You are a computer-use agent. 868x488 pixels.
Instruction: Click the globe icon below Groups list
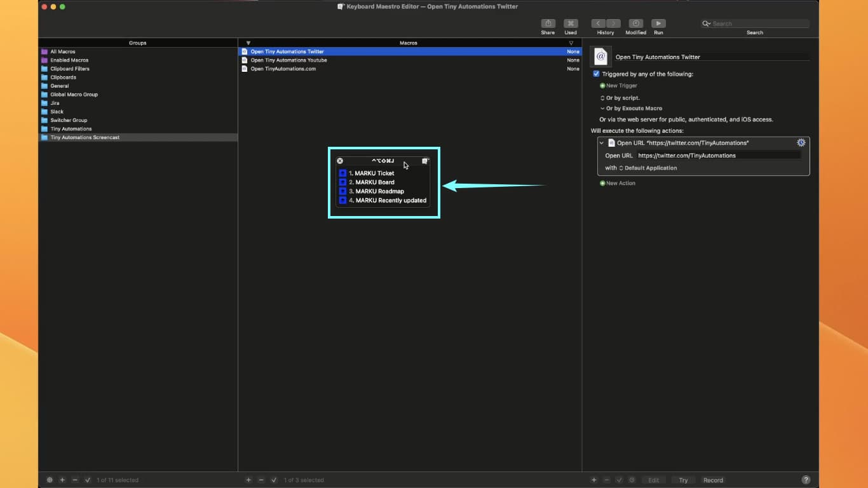50,480
